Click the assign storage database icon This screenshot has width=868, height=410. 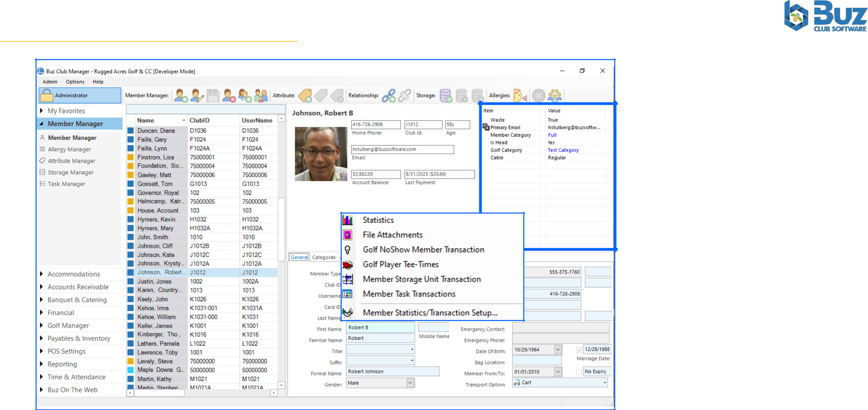[x=446, y=95]
